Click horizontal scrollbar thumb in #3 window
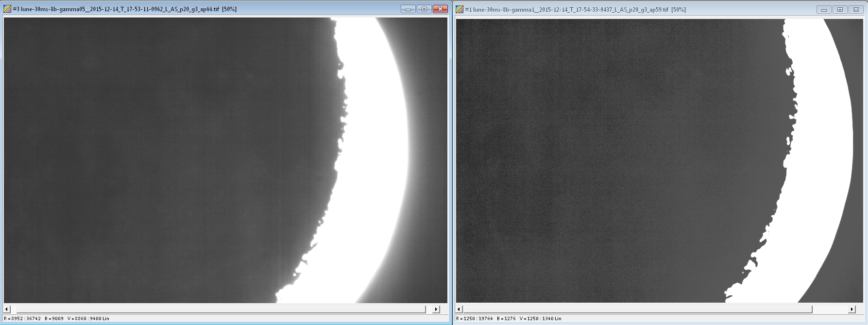868x325 pixels. tap(221, 309)
